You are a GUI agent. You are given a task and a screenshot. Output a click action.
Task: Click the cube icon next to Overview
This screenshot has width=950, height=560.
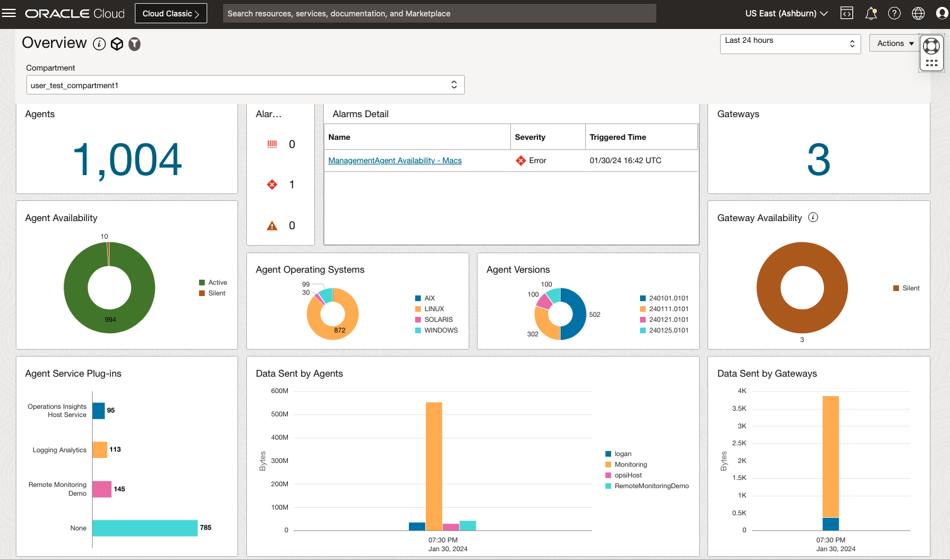click(117, 43)
